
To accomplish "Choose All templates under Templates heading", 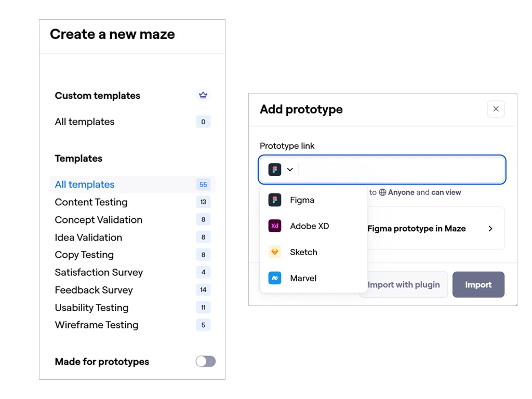I will pyautogui.click(x=85, y=184).
